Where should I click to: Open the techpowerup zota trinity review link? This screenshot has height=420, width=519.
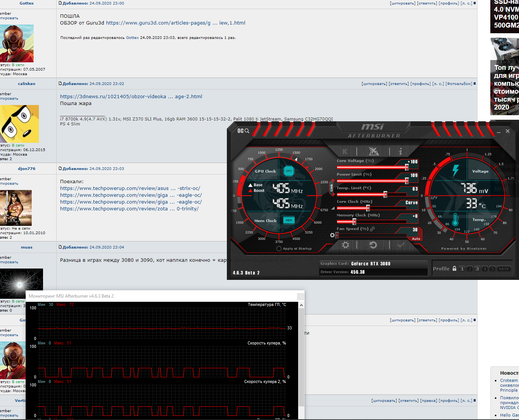pyautogui.click(x=129, y=208)
